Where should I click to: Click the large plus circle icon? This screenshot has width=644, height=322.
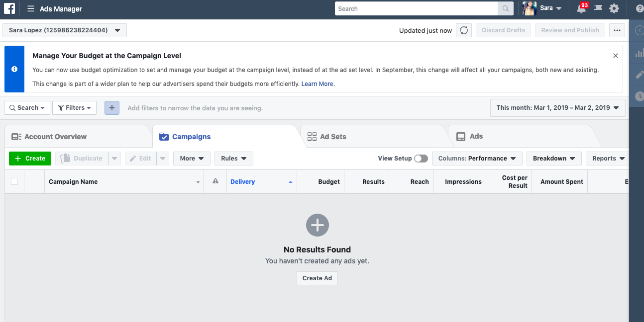(318, 226)
